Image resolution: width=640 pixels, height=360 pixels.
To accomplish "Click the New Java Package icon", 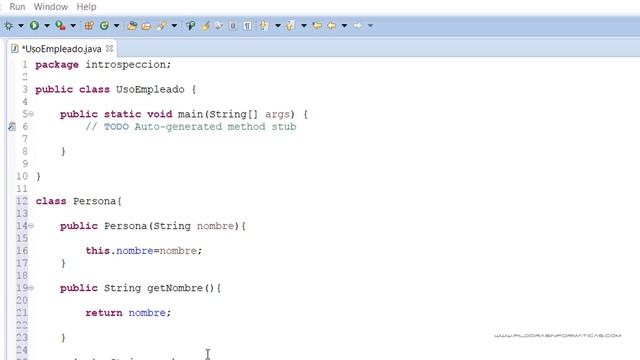I will coord(89,26).
